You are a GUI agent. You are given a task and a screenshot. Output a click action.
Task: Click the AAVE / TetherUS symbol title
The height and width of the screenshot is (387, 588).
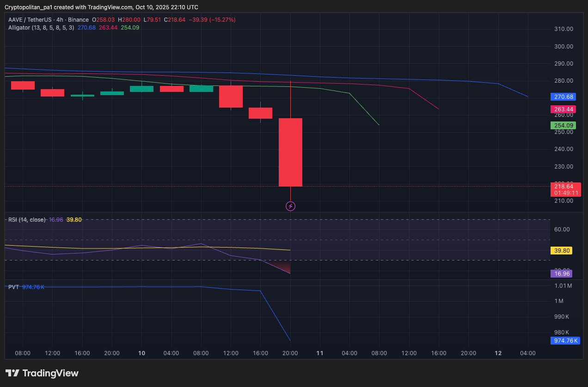click(29, 20)
